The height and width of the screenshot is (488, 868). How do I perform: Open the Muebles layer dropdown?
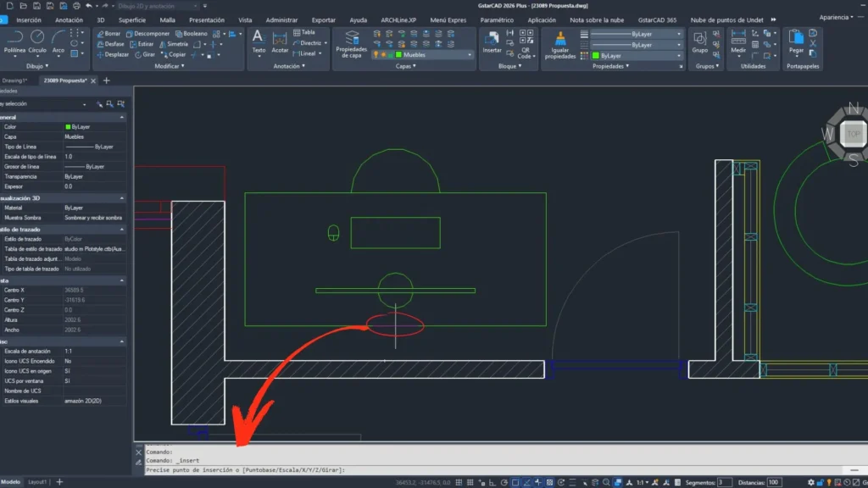point(470,55)
